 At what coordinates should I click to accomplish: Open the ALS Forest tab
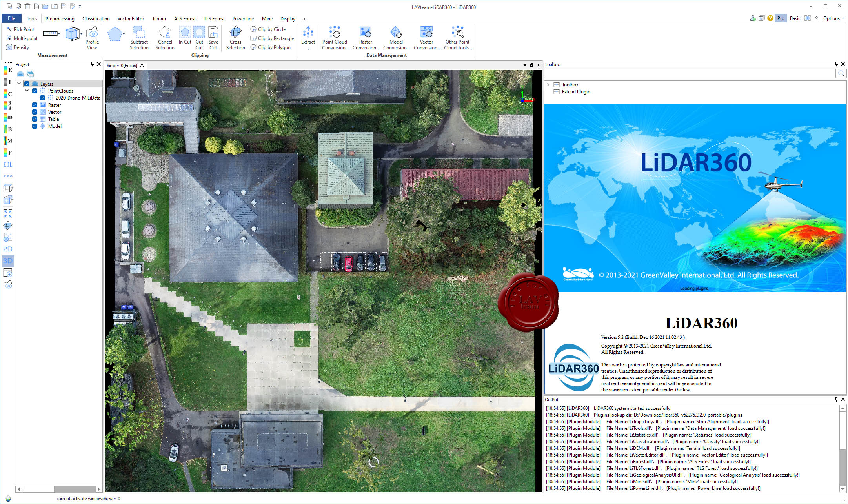(185, 19)
